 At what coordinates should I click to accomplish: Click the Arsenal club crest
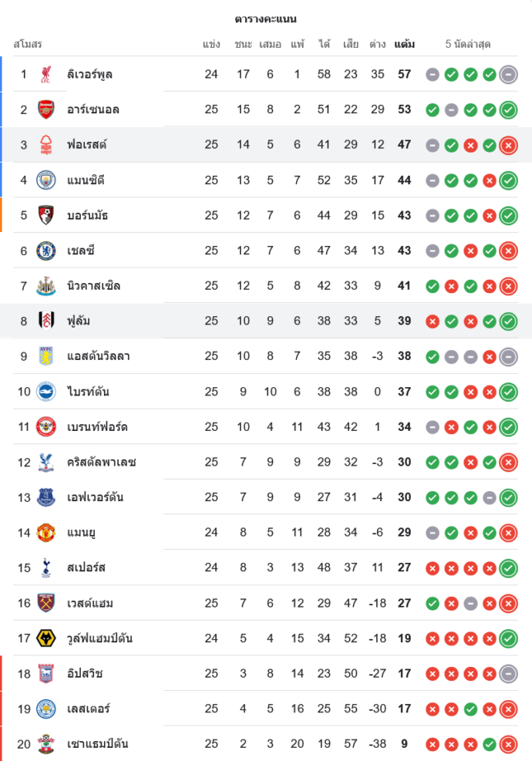[x=46, y=109]
